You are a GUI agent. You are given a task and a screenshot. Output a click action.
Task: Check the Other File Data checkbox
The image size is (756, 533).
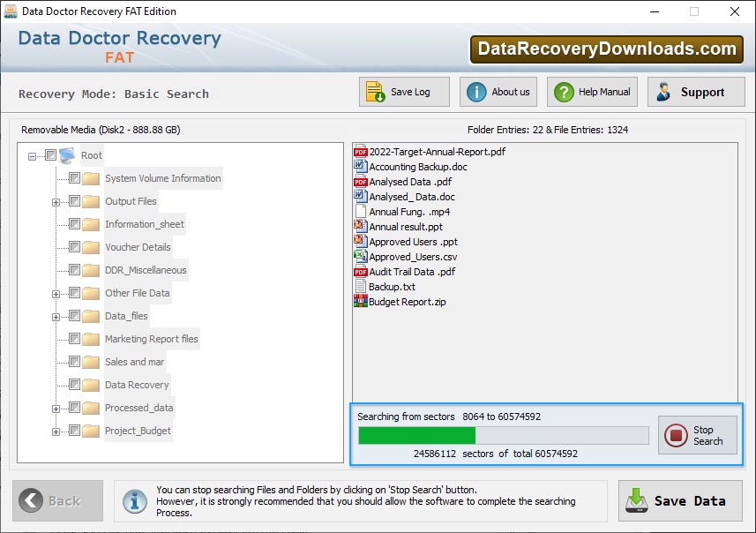[74, 293]
